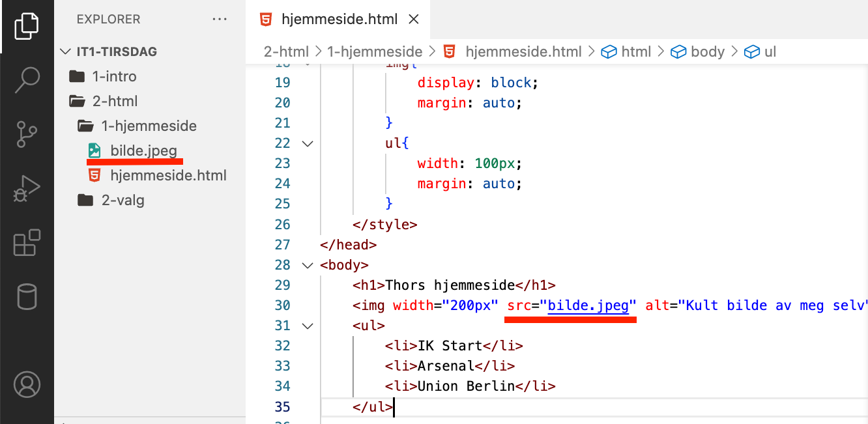Place cursor in 'Thors hjemmeside' heading text
The height and width of the screenshot is (424, 868).
(450, 285)
